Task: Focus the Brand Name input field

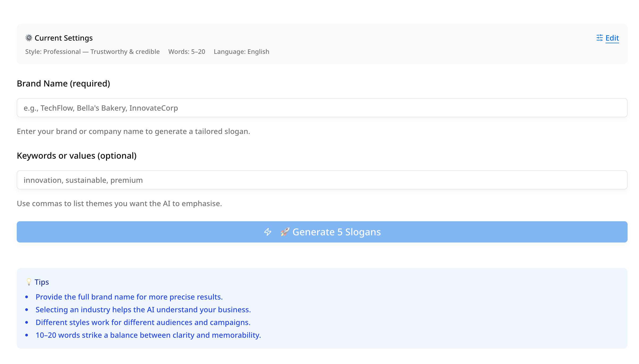Action: [x=322, y=108]
